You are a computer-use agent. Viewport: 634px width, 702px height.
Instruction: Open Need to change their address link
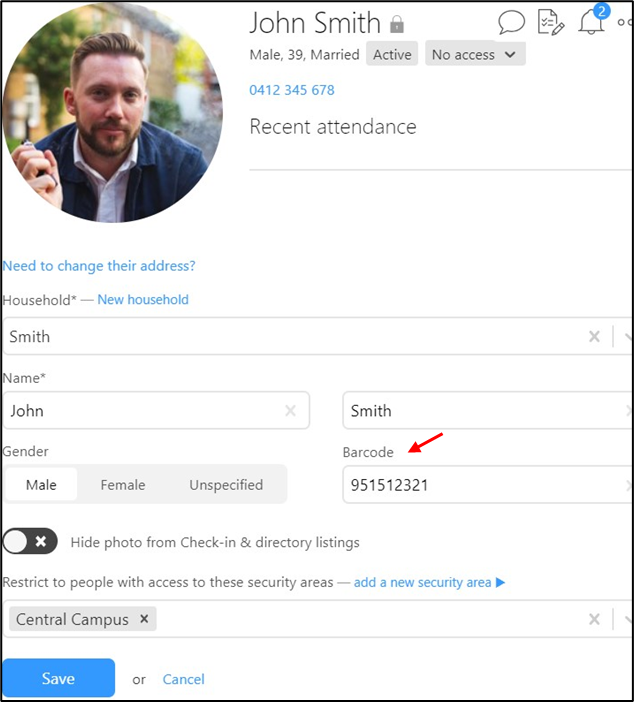(99, 266)
